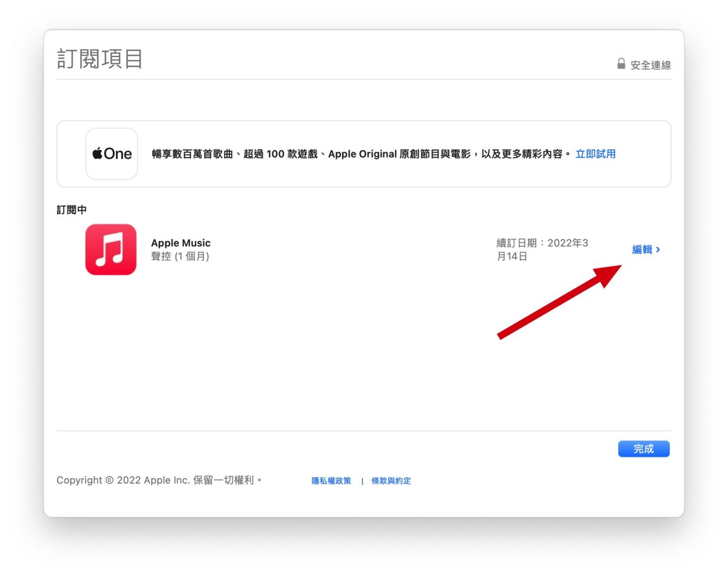728x575 pixels.
Task: Click the Copyright © 2022 Apple Inc. text
Action: point(160,480)
